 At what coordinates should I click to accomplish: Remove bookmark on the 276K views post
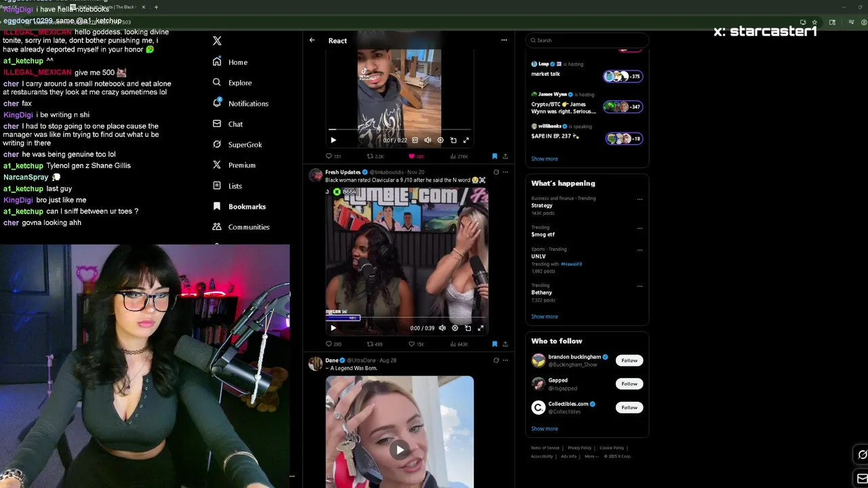(x=494, y=157)
